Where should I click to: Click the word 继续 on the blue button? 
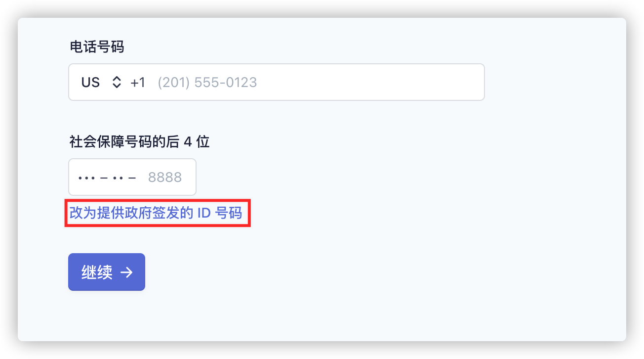[97, 272]
